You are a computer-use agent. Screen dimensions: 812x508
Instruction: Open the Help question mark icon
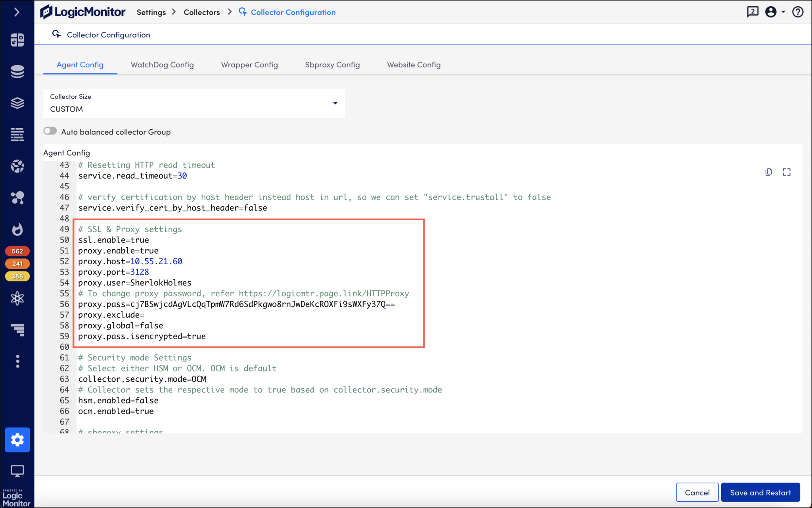coord(798,12)
